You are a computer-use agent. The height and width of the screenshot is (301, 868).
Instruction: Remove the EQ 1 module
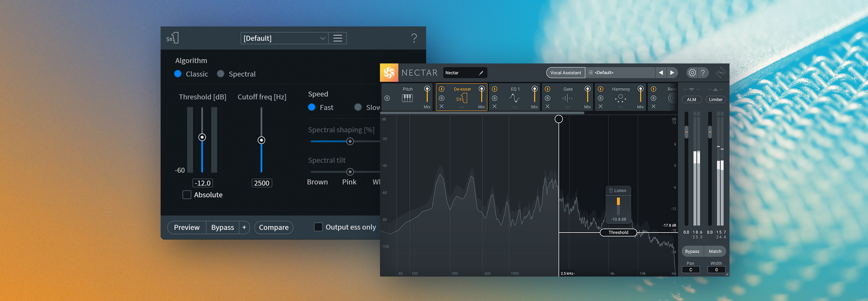point(495,106)
